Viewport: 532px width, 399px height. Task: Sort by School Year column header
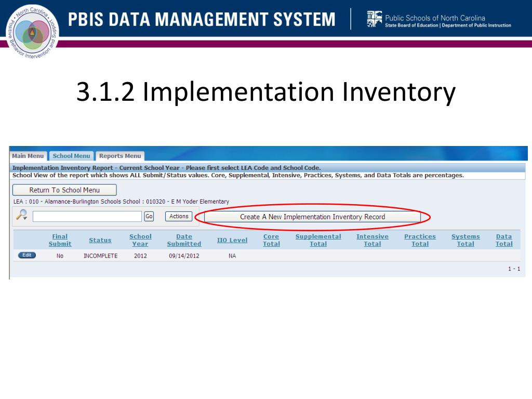pos(140,240)
